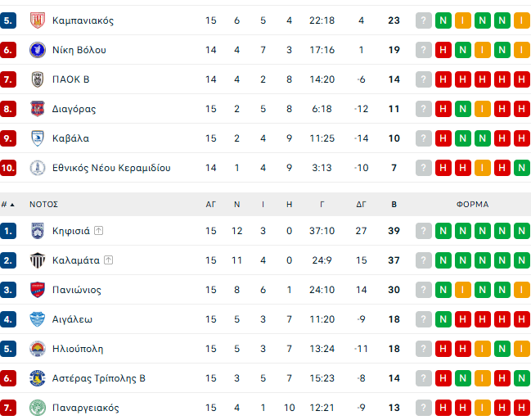Screen dimensions: 531x420
Task: Sort ΝΟΤΟΣ table by points (Β) column
Action: [x=394, y=204]
